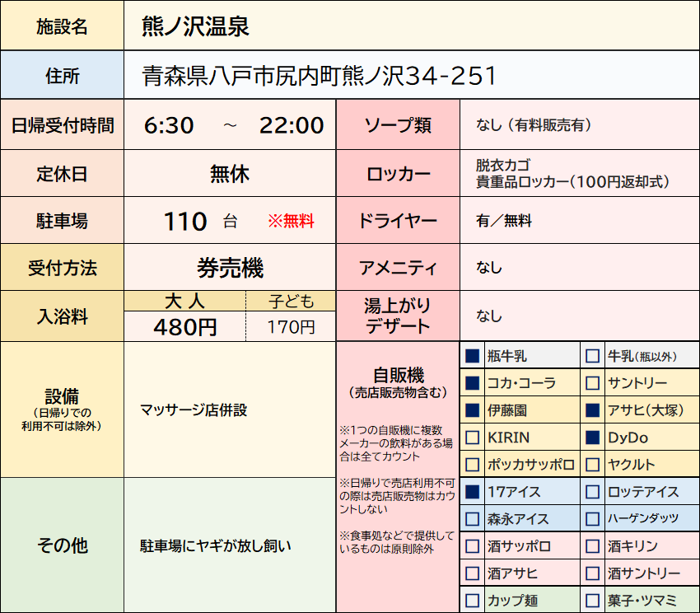The width and height of the screenshot is (700, 613).
Task: Click the address cell with 青森県八戸市
Action: coord(319,76)
